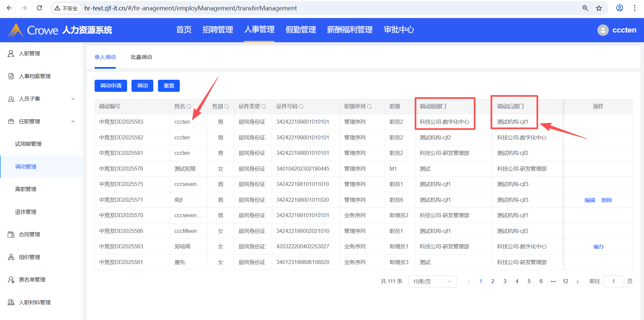Click the search icon beside 证件号码 column

coord(301,107)
